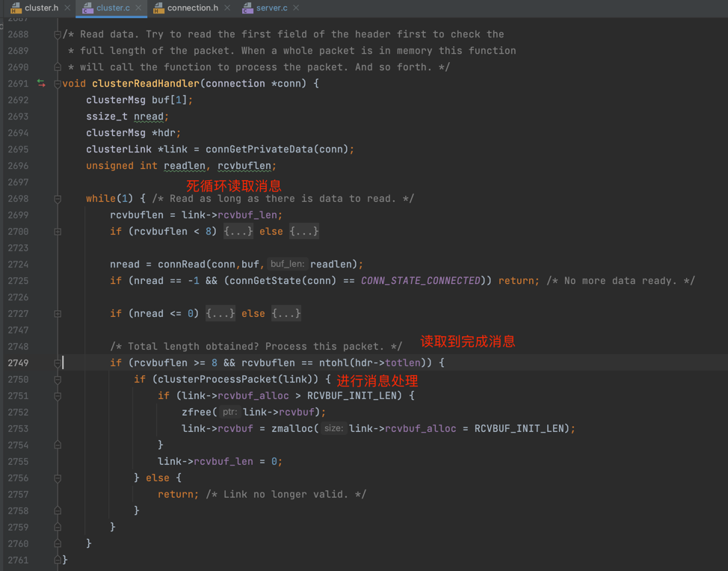Collapse the clusterReadHandler function fold at line 2691
728x571 pixels.
coord(58,84)
